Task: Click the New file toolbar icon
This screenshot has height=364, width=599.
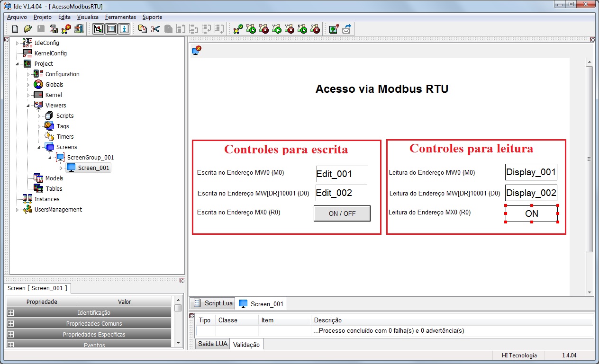Action: click(15, 29)
